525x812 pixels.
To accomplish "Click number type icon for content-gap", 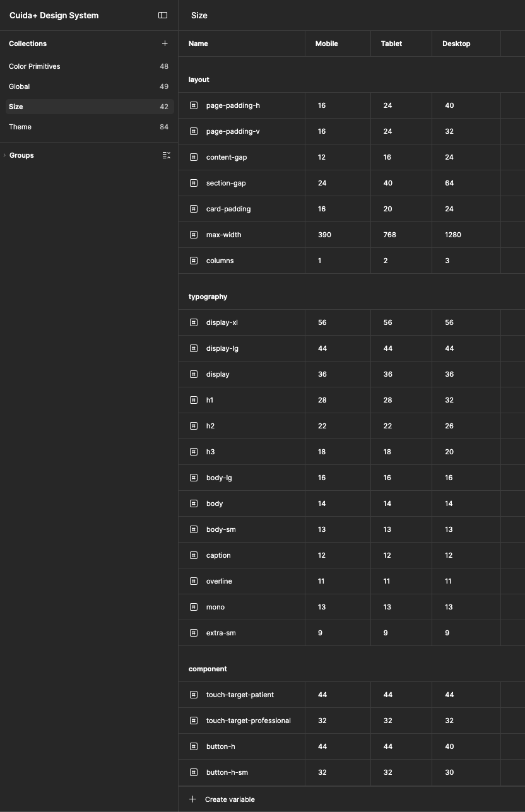I will pos(194,157).
